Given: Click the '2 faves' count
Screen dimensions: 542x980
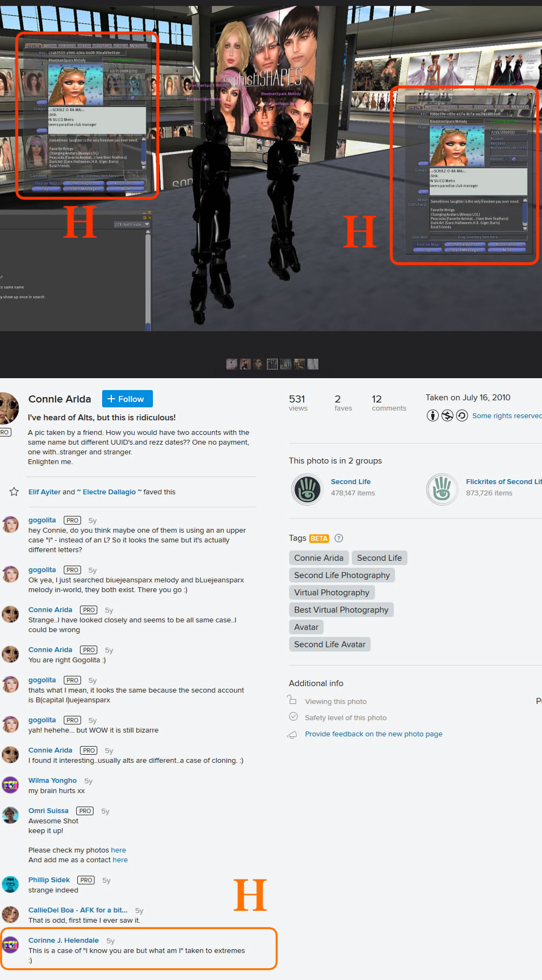Looking at the screenshot, I should click(343, 403).
